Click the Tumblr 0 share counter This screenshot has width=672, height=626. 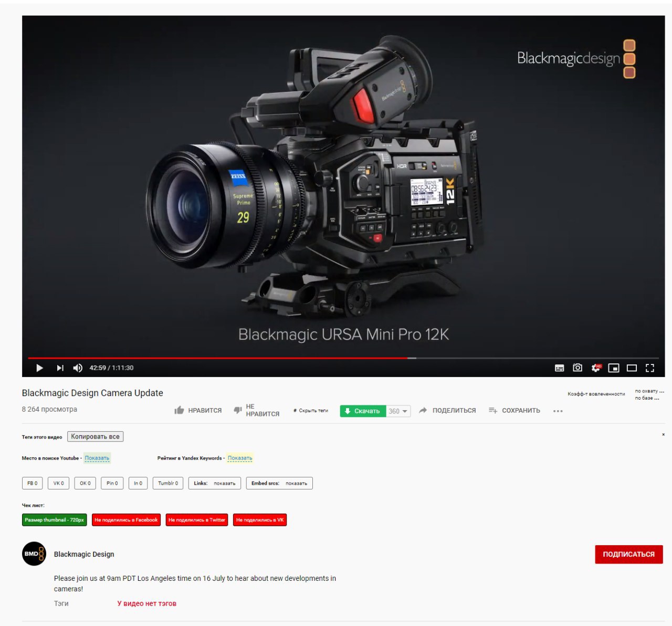(x=168, y=483)
